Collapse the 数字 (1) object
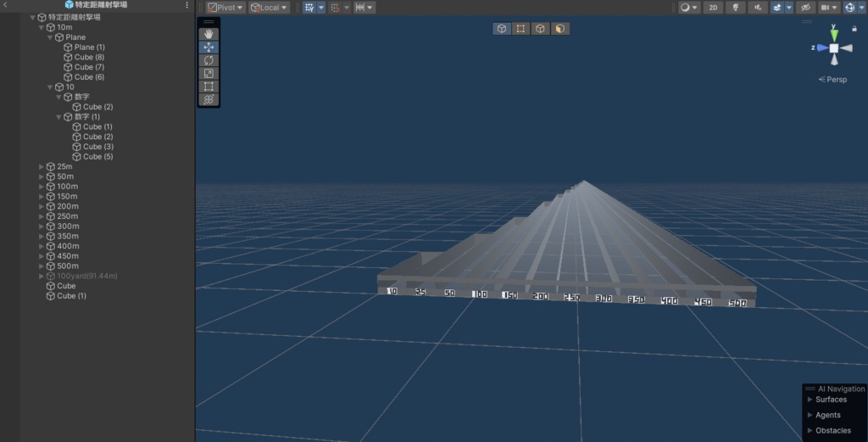The image size is (868, 442). pyautogui.click(x=59, y=117)
